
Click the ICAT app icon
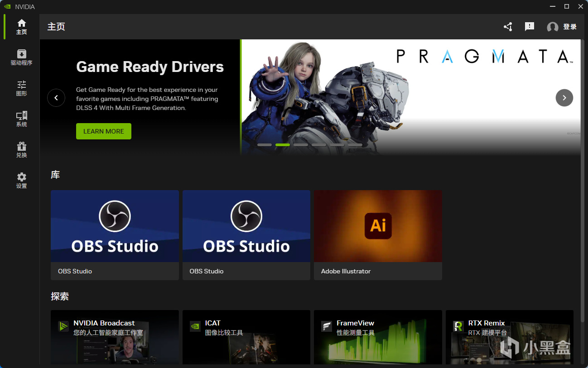[195, 326]
